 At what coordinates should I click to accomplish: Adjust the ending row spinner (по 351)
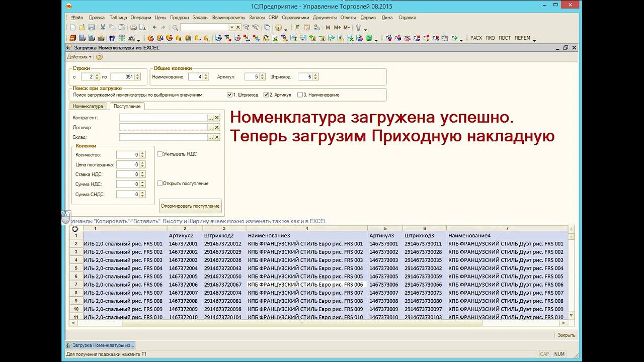137,77
